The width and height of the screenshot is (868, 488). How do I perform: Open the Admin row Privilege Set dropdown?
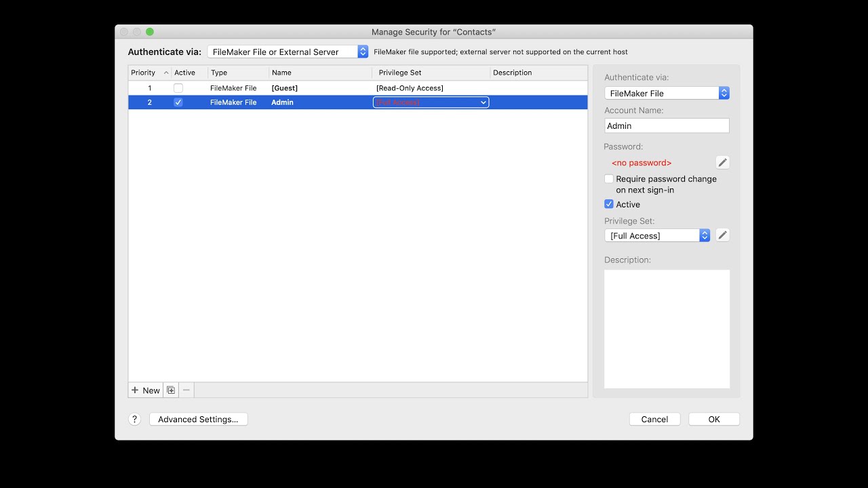pyautogui.click(x=431, y=102)
